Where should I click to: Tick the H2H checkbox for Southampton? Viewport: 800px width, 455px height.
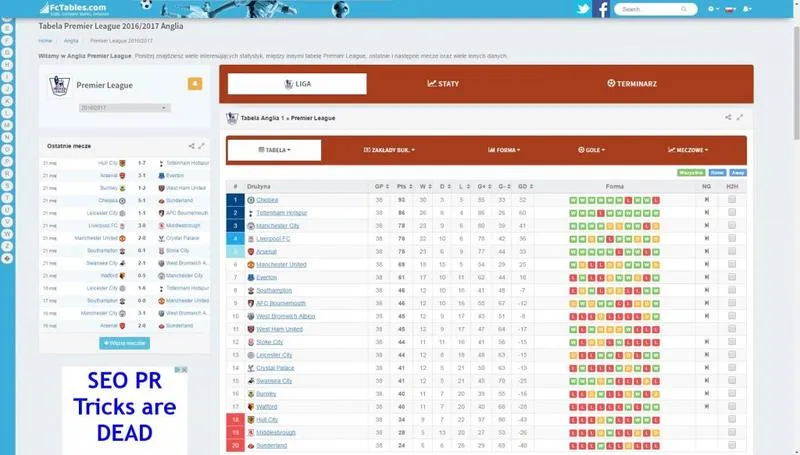click(x=732, y=290)
